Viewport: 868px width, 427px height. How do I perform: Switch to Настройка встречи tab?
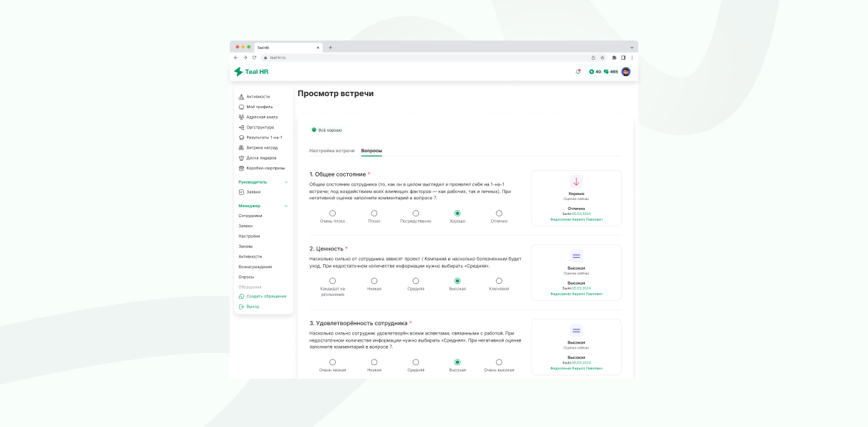coord(332,151)
